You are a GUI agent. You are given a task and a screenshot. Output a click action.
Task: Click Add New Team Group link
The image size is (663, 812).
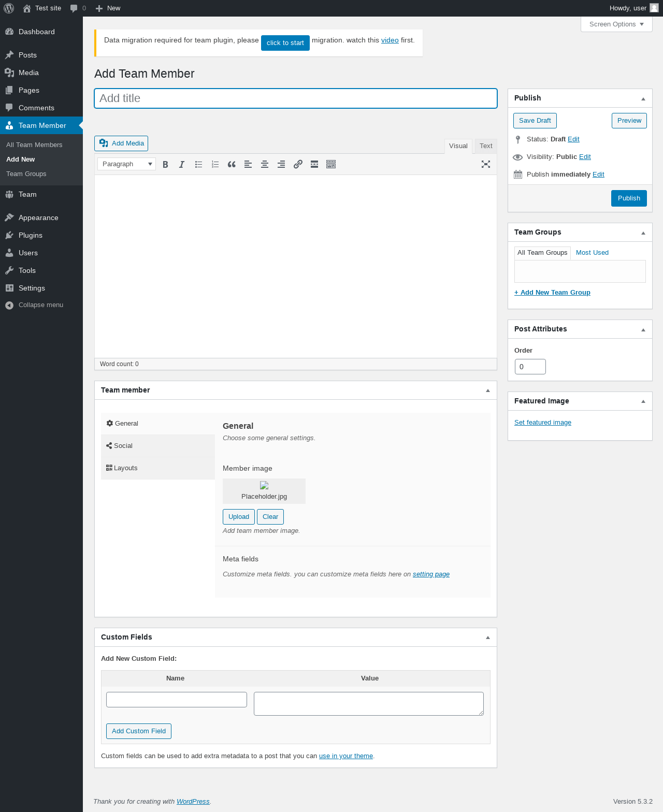tap(552, 293)
